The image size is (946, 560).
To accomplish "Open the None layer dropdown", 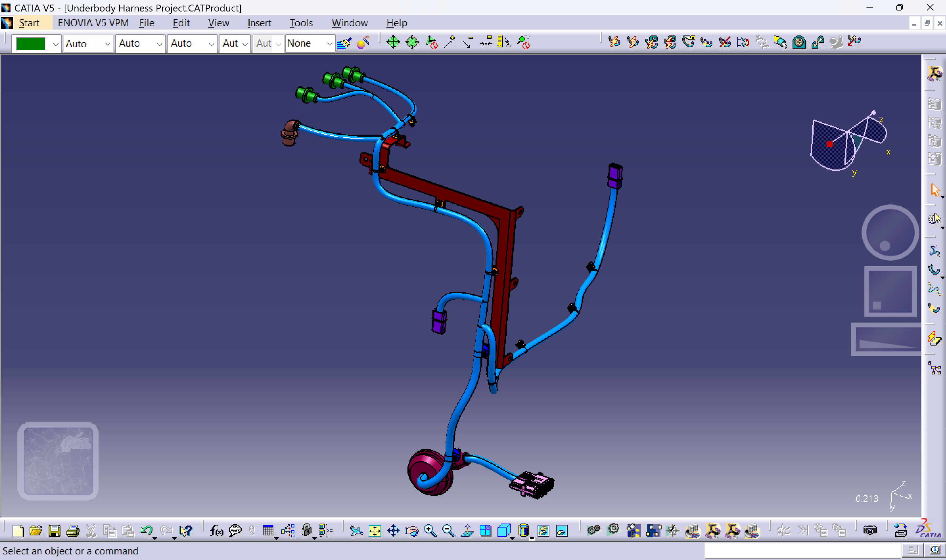I will pos(329,44).
